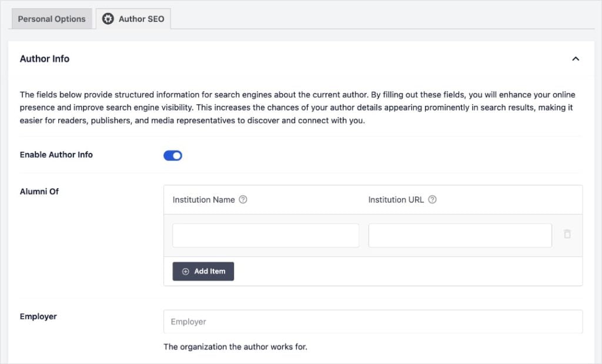The height and width of the screenshot is (364, 602).
Task: Click the question mark after Institution Name
Action: 243,199
